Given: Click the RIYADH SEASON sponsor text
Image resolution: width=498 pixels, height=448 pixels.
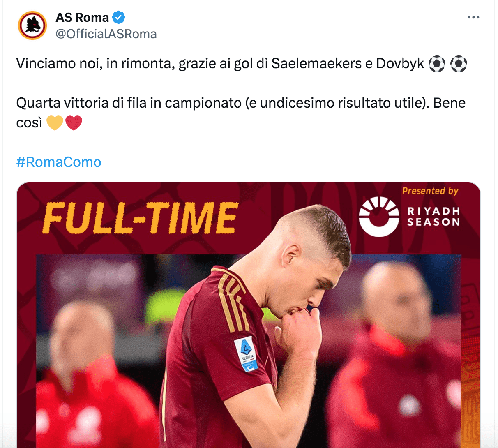Looking at the screenshot, I should tap(433, 217).
